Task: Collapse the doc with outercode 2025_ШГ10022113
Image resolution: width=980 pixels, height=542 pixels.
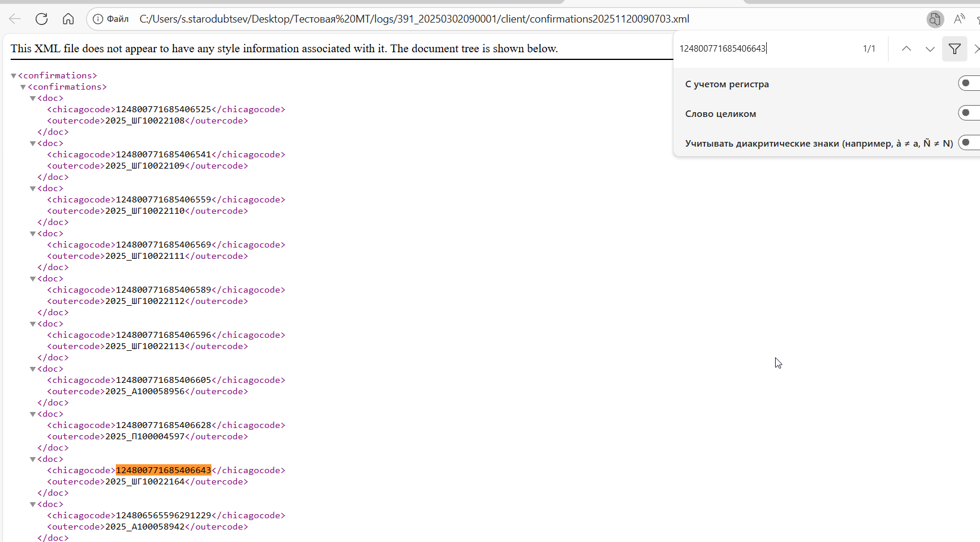Action: (x=33, y=324)
